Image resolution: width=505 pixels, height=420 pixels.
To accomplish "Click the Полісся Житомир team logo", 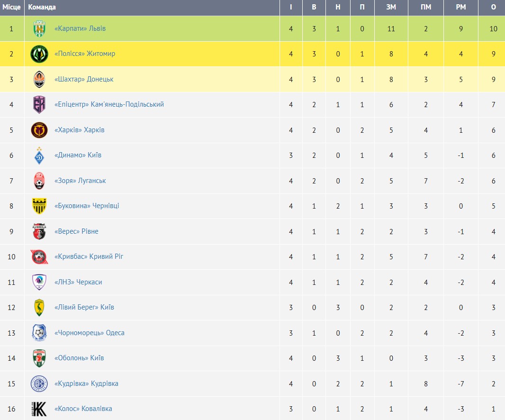I will click(39, 54).
